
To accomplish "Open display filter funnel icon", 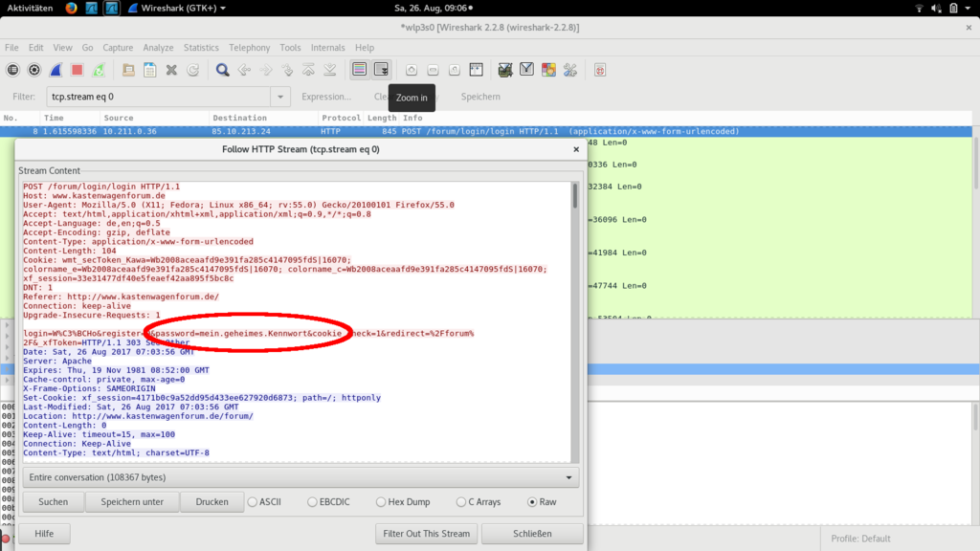I will [527, 70].
